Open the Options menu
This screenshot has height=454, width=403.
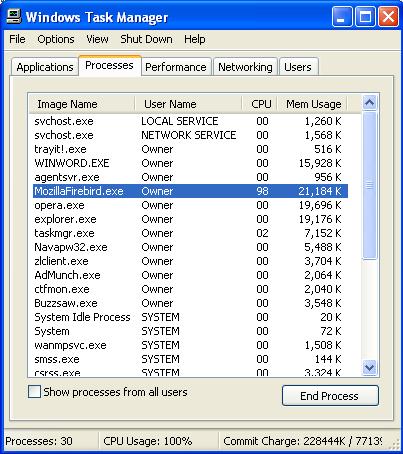point(56,39)
